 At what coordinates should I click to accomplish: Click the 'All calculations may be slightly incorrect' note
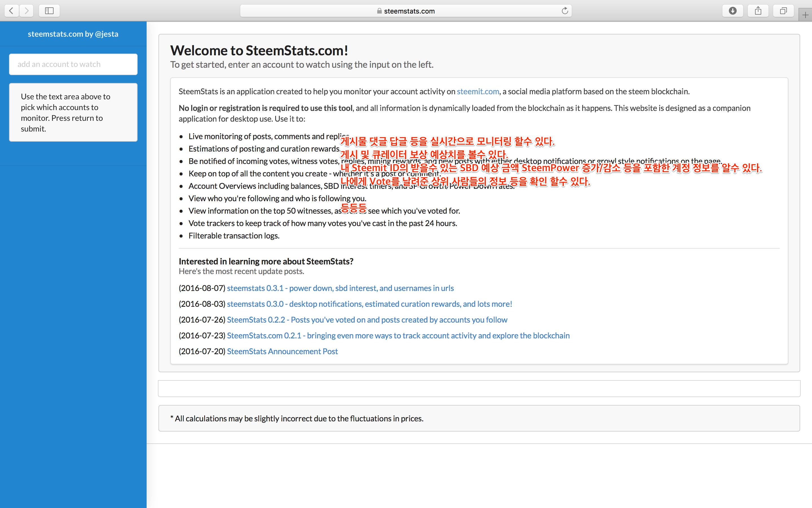[x=297, y=418]
